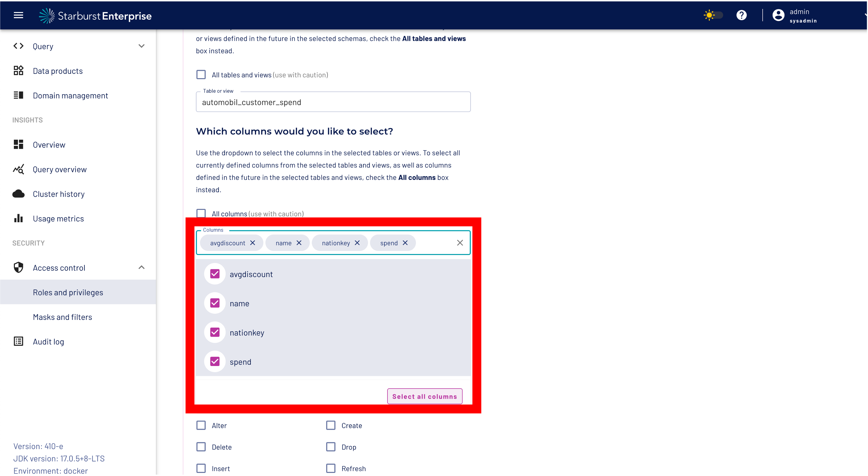Click the Table or view input field
Image resolution: width=868 pixels, height=476 pixels.
333,102
